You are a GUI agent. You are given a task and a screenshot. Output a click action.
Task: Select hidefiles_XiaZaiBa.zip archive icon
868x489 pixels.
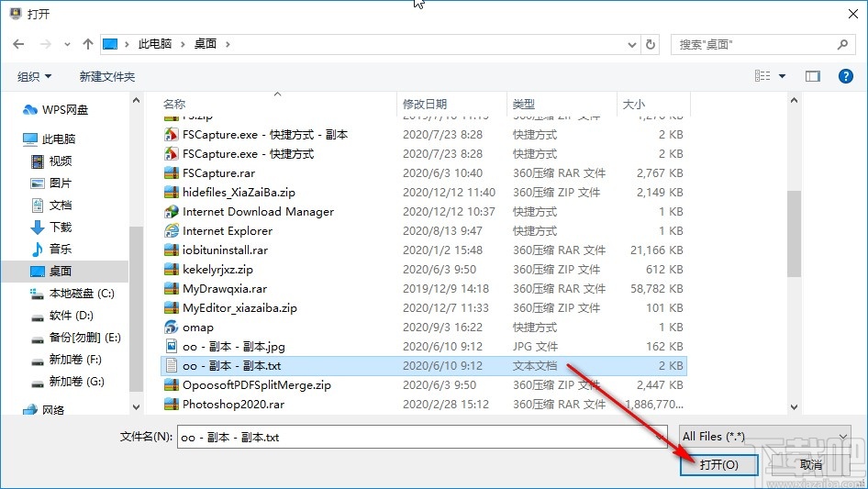click(172, 192)
